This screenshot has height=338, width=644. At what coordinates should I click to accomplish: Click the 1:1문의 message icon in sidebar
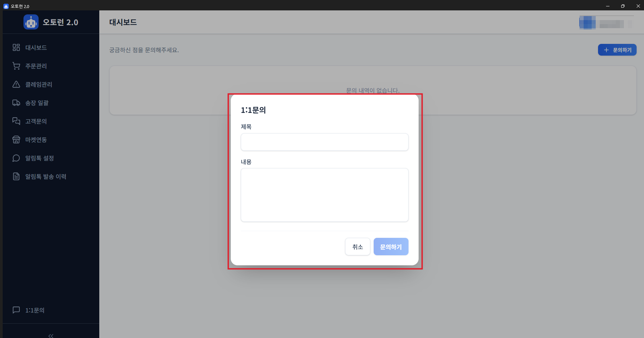pyautogui.click(x=16, y=310)
